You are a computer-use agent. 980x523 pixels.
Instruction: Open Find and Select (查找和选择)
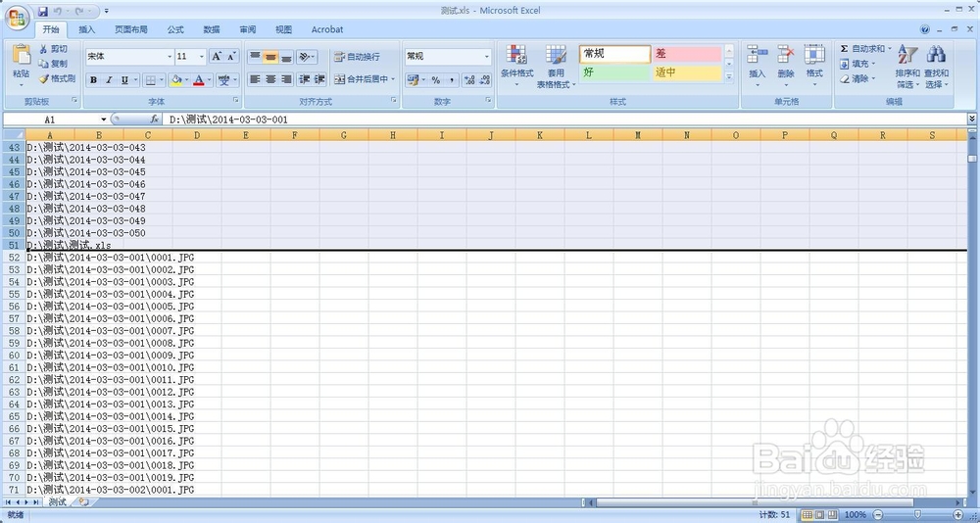tap(936, 66)
